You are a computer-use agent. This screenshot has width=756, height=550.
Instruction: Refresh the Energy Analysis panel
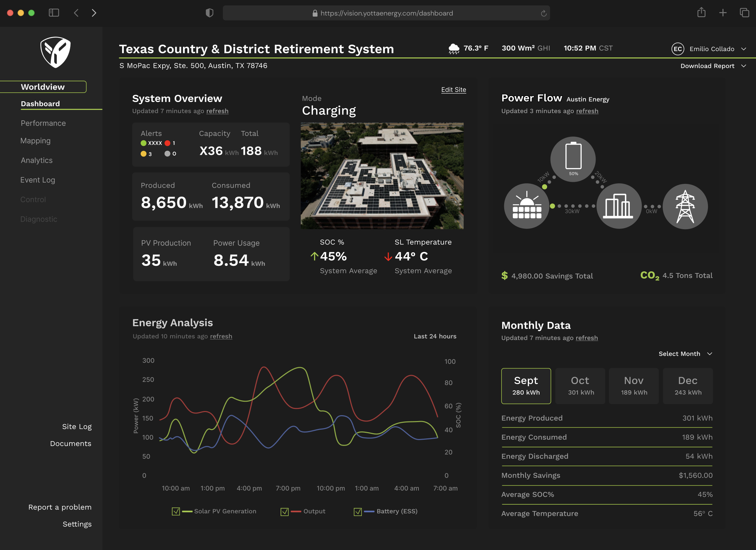[x=221, y=336]
